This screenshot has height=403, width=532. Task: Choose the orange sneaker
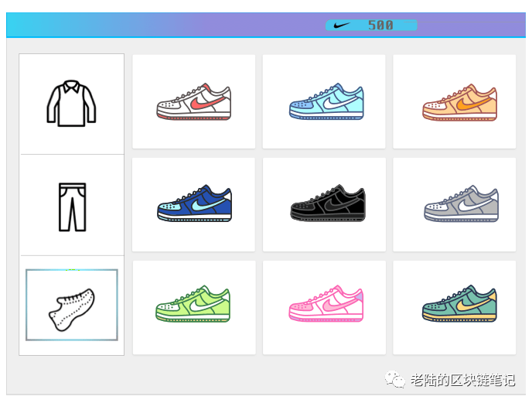[x=460, y=102]
